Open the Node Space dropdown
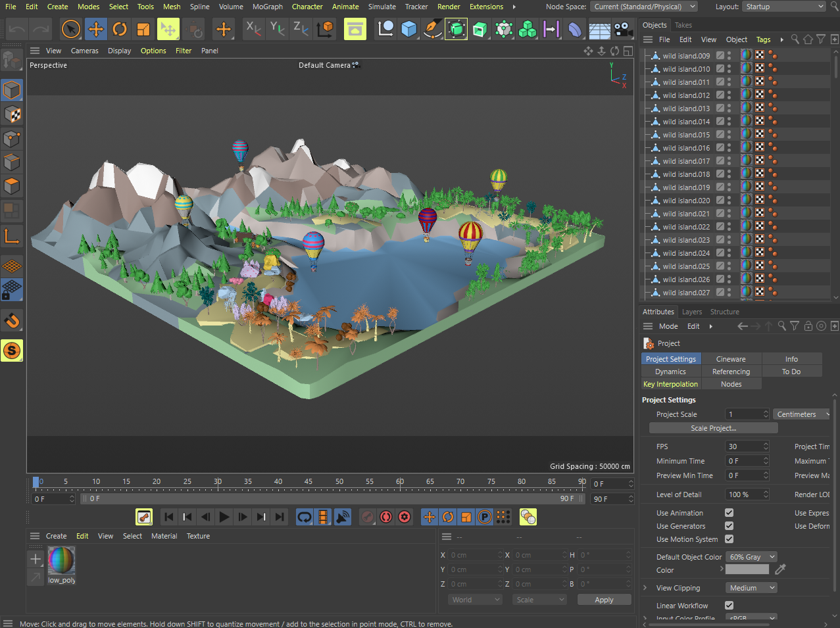Image resolution: width=840 pixels, height=628 pixels. click(x=644, y=7)
